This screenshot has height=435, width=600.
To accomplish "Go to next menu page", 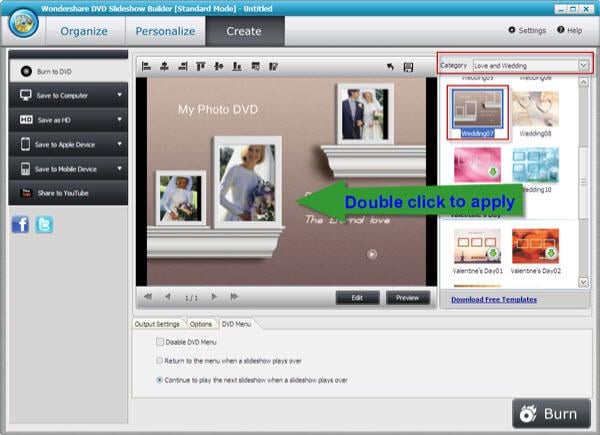I will (x=214, y=297).
